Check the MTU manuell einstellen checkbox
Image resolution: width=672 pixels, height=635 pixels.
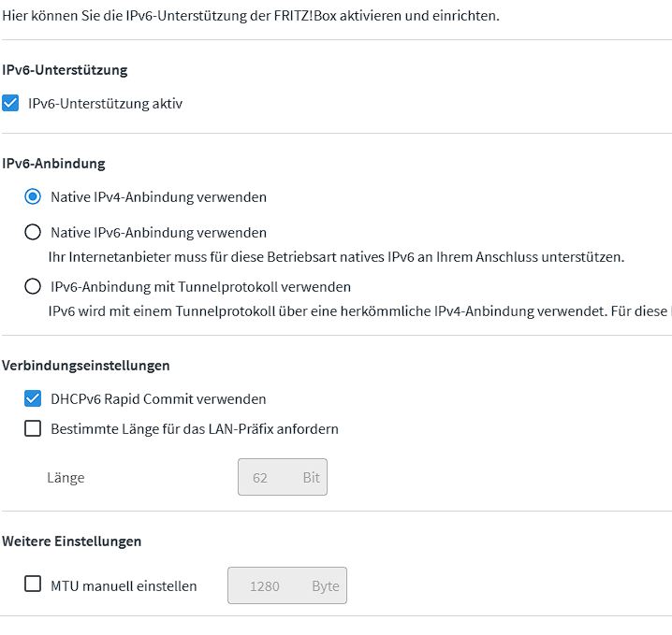click(33, 584)
